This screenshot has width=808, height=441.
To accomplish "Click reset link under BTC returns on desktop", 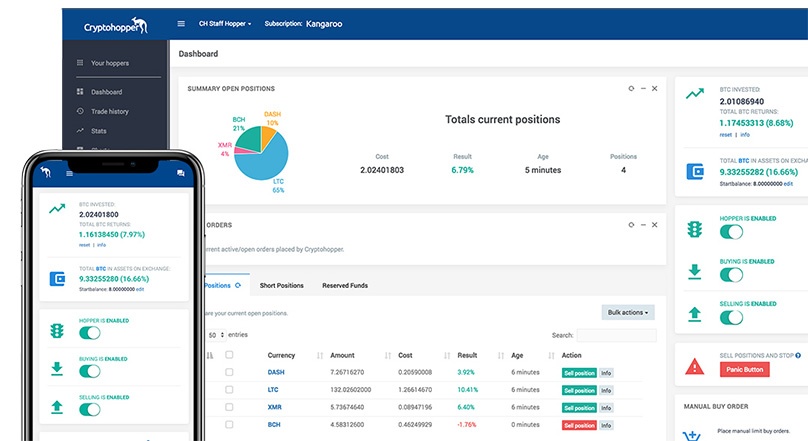I will tap(726, 135).
